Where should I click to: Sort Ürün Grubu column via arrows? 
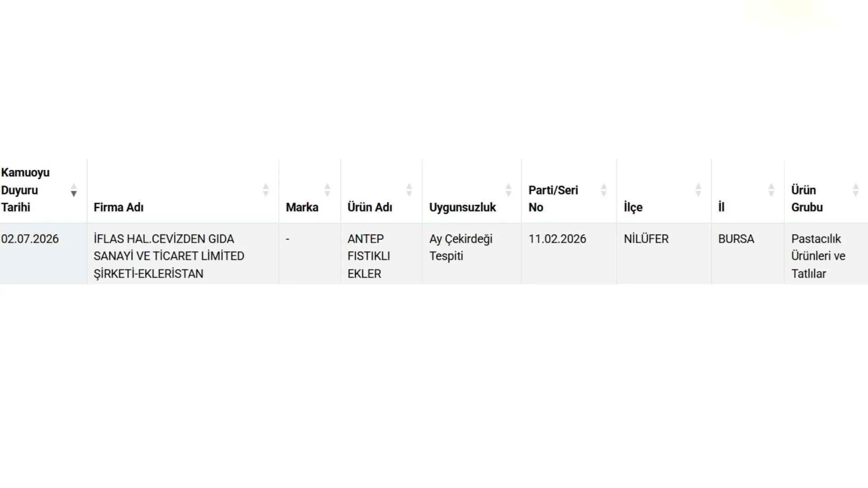(x=856, y=190)
